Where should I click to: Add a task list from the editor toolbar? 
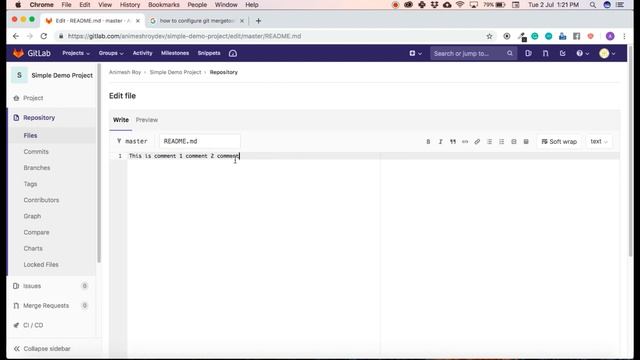514,142
